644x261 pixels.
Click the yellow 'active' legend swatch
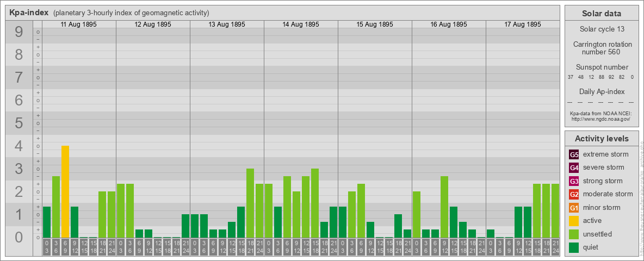pos(574,221)
